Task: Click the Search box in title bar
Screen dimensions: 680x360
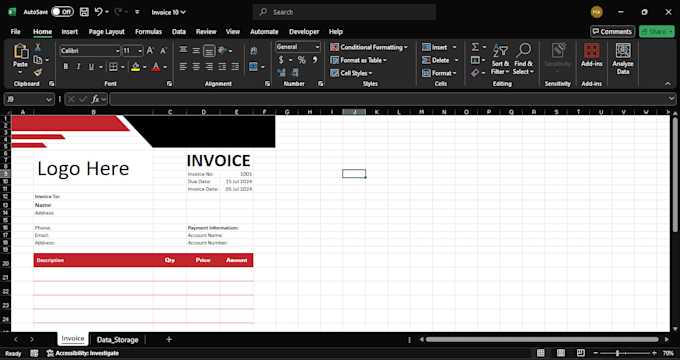Action: click(344, 12)
